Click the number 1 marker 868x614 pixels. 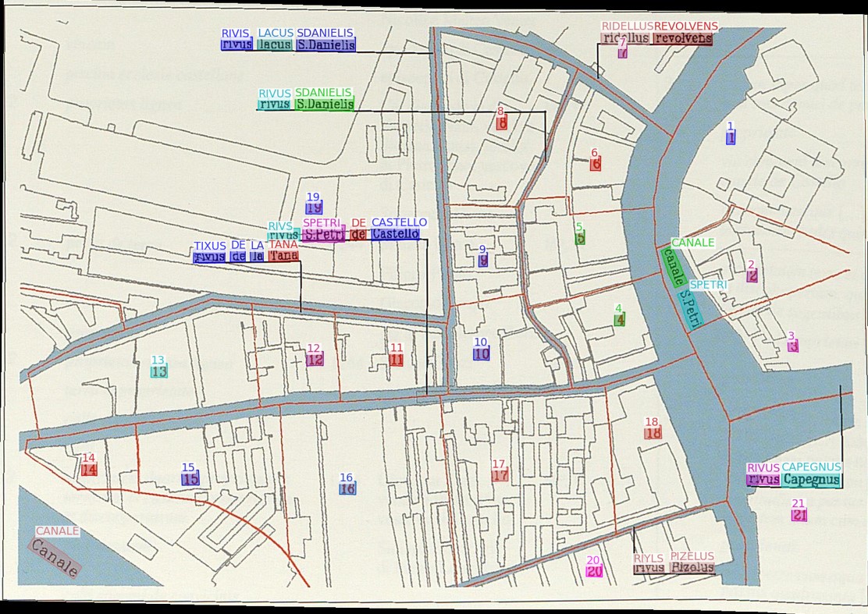(731, 138)
